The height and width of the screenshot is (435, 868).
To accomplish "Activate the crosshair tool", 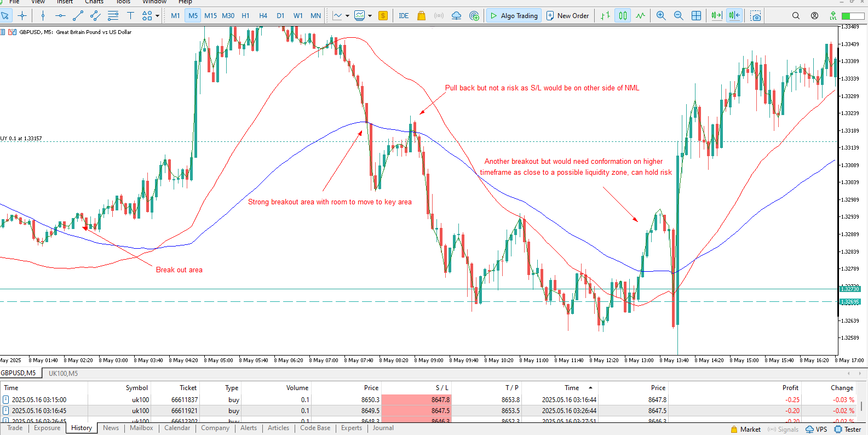I will tap(22, 16).
